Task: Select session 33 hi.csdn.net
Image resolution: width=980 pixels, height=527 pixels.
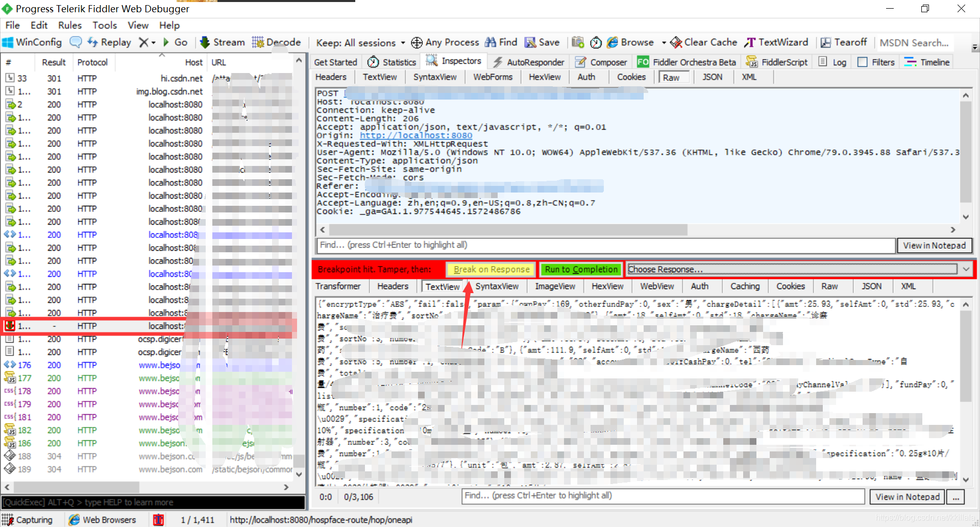Action: click(152, 78)
